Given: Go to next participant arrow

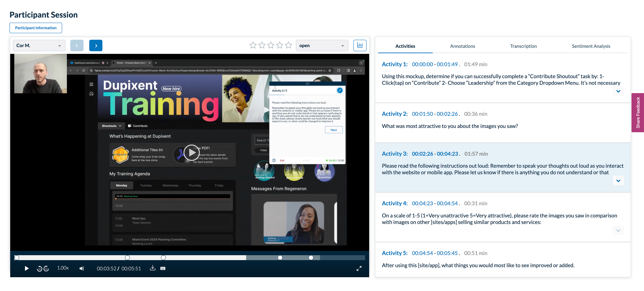Looking at the screenshot, I should [x=96, y=45].
